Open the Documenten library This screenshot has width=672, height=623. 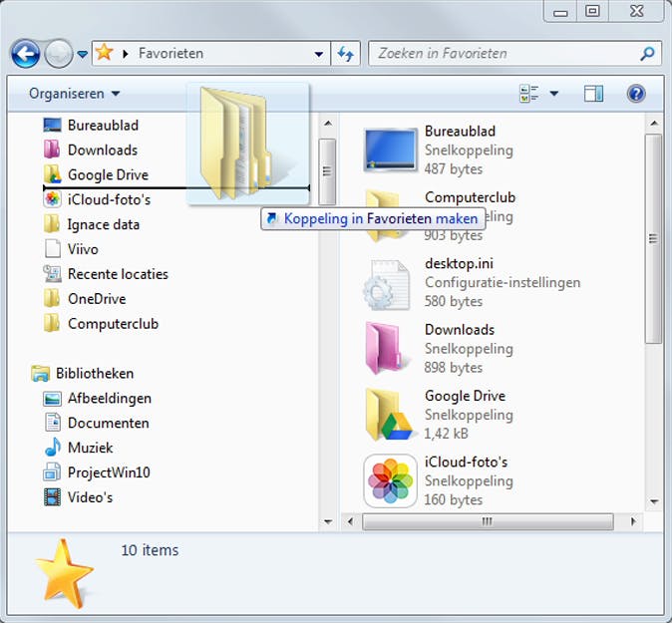(109, 424)
